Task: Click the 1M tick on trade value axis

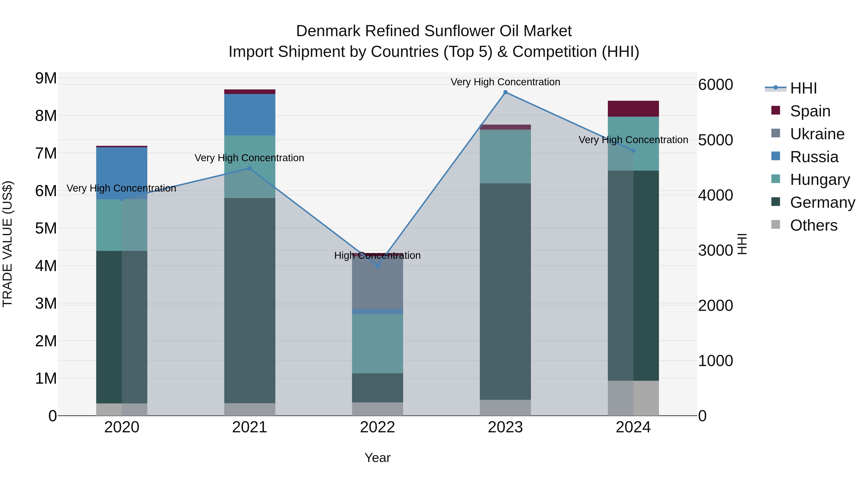Action: [x=46, y=378]
